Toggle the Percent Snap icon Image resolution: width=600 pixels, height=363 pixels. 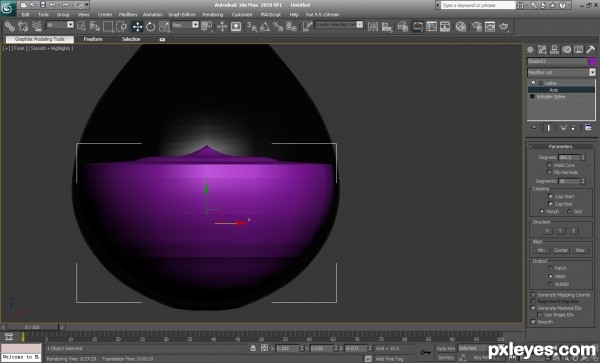tap(278, 26)
